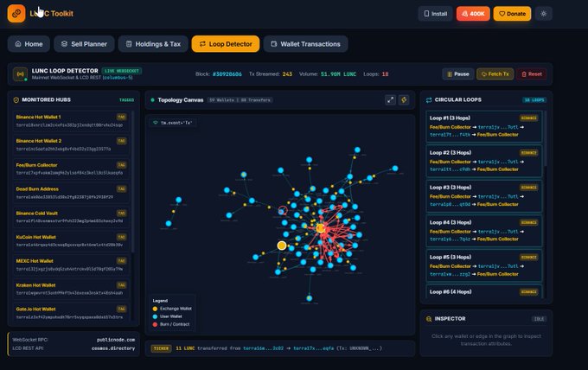The width and height of the screenshot is (588, 370).
Task: Switch to Holdings & Tax tab
Action: click(x=153, y=44)
